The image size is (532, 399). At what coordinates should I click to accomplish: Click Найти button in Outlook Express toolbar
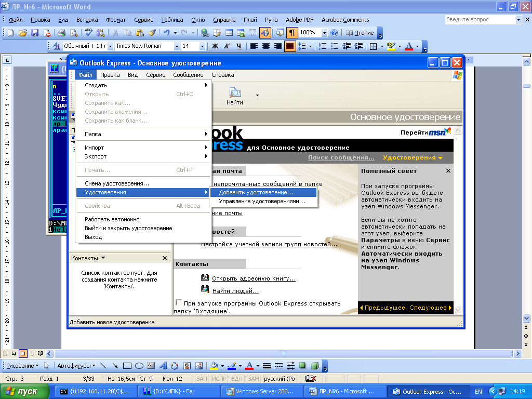coord(235,96)
